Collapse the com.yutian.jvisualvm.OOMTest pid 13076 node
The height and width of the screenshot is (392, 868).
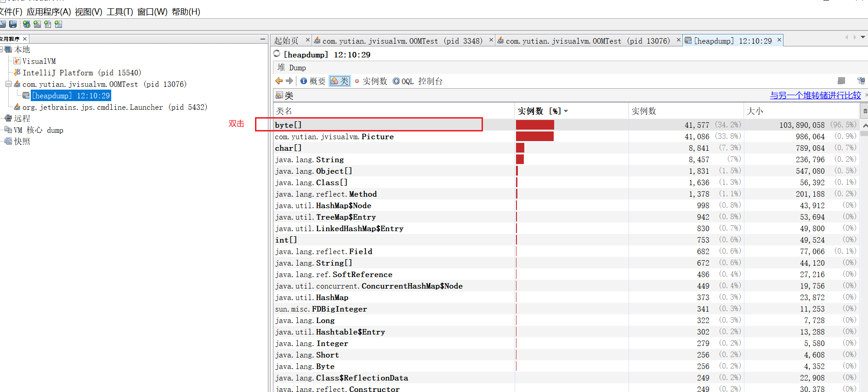(x=8, y=84)
